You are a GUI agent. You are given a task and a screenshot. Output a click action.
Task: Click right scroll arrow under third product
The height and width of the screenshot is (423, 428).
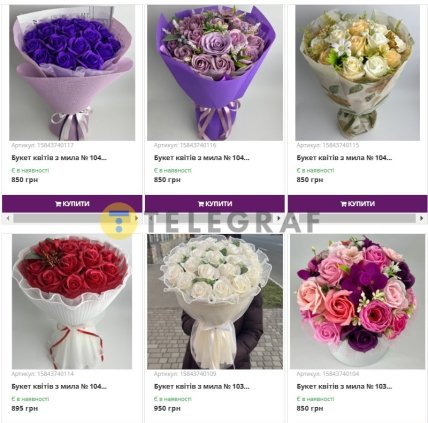click(422, 218)
